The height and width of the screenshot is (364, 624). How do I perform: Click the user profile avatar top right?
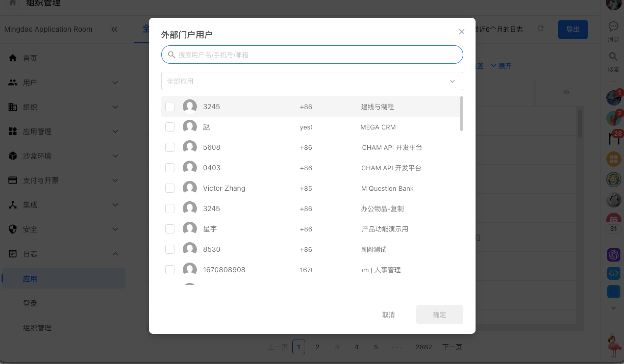tap(614, 4)
